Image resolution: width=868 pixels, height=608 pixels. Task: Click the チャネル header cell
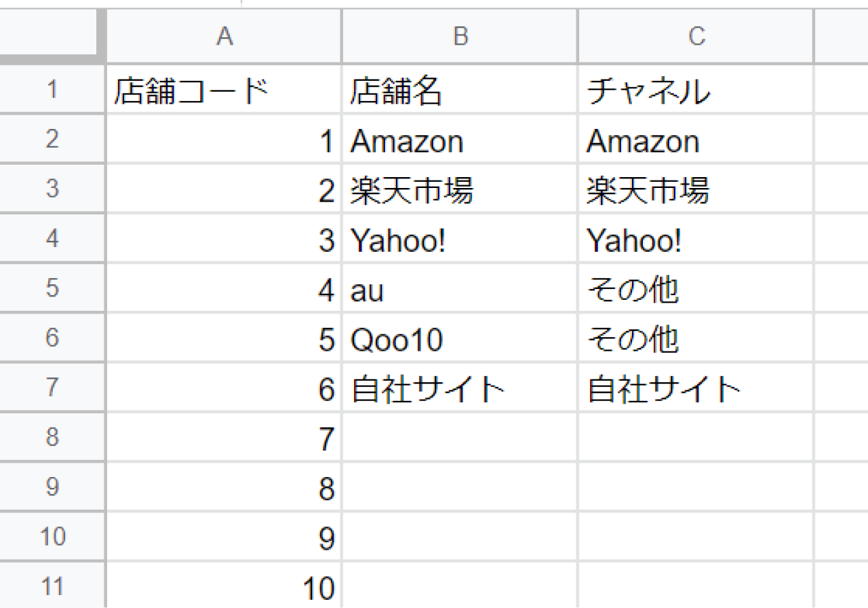coord(696,90)
